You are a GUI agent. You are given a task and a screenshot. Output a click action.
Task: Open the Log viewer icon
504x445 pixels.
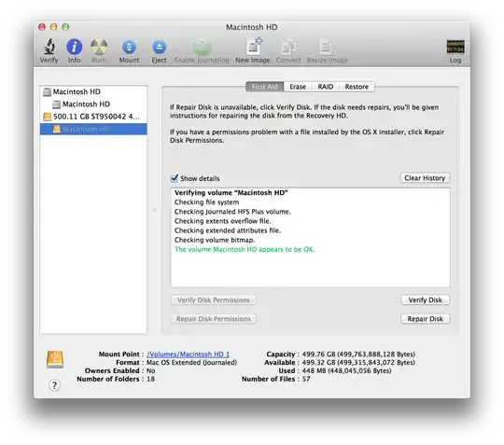coord(455,47)
